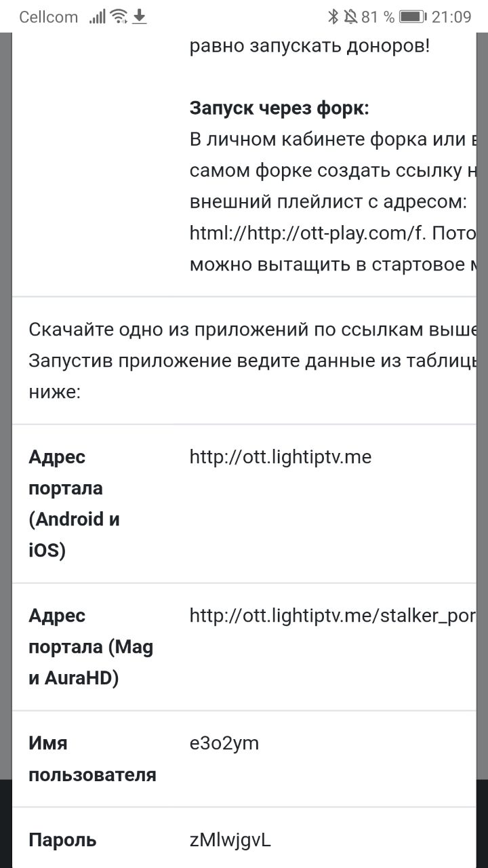
Task: Tap the 81 % battery percentage
Action: pyautogui.click(x=378, y=17)
